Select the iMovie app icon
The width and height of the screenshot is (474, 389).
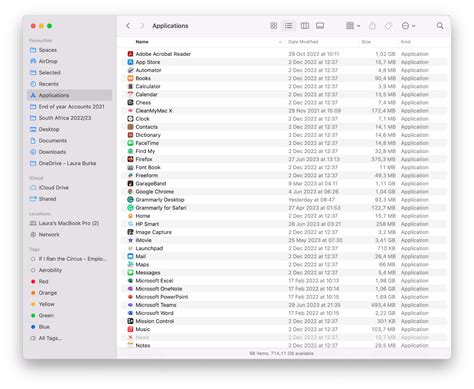click(x=130, y=240)
